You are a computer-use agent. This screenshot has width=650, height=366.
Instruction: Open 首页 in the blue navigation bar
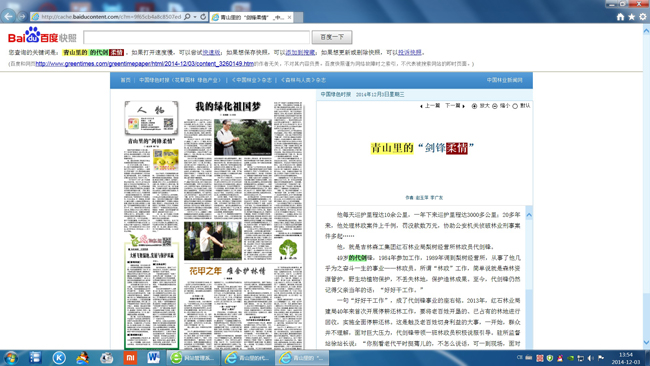coord(125,80)
